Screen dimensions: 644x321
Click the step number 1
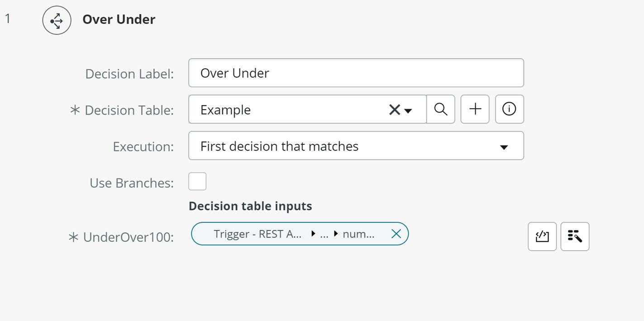8,19
